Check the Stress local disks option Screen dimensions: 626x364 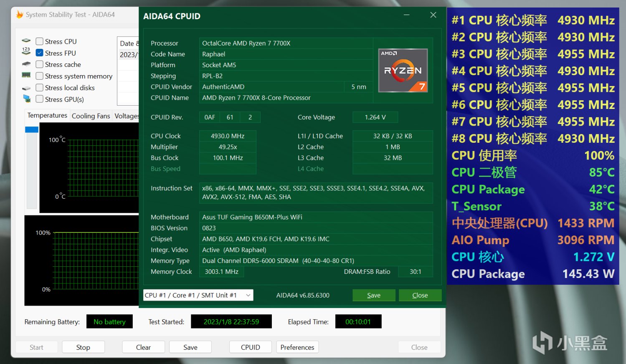coord(40,88)
